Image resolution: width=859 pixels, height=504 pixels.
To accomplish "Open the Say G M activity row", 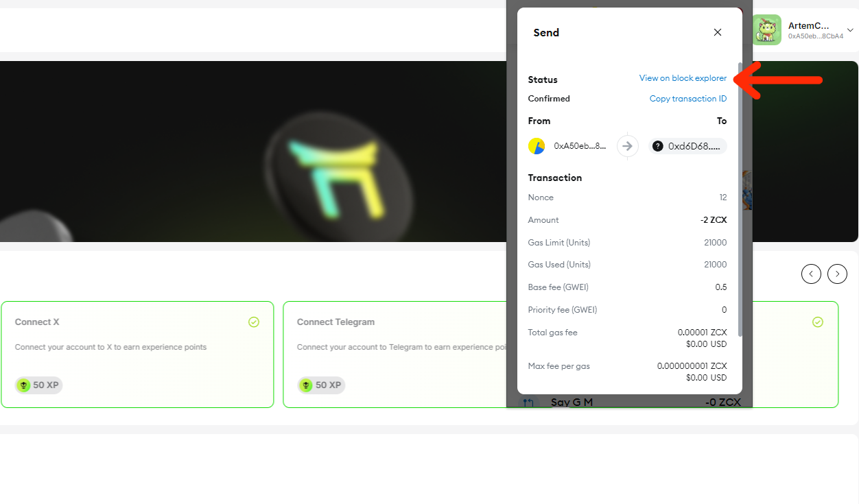I will [x=630, y=402].
